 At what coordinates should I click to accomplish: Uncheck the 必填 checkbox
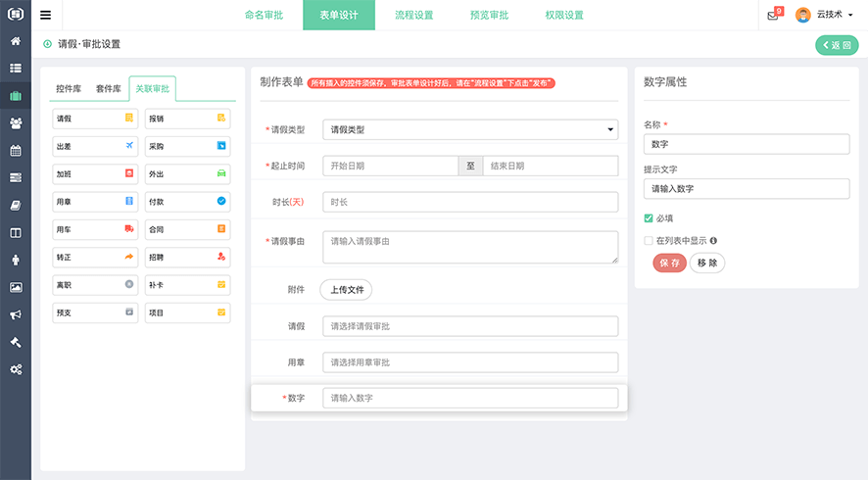(x=649, y=218)
